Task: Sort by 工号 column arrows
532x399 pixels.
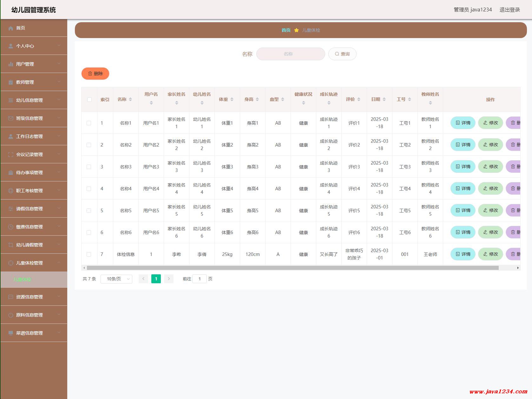Action: [x=410, y=100]
